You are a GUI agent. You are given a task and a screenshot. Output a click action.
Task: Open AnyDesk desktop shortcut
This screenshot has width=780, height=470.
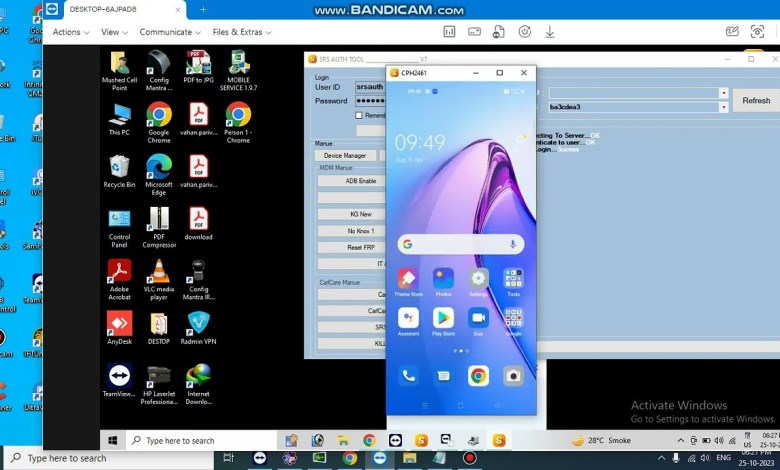(119, 325)
